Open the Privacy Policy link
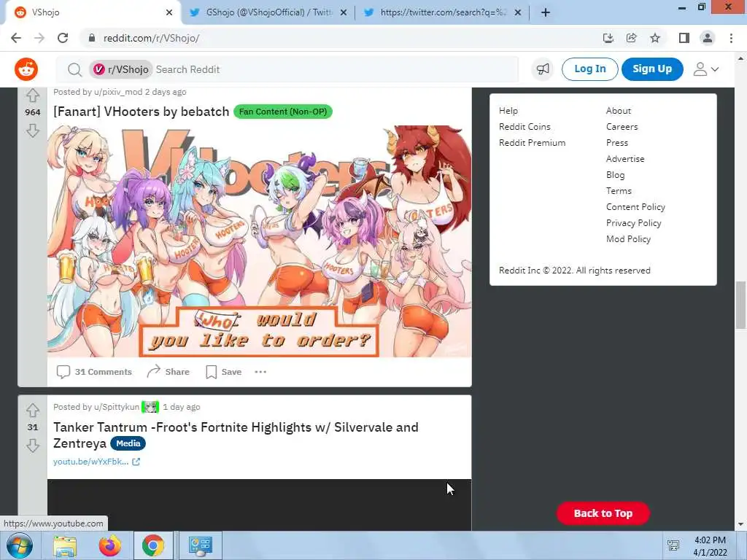 [x=634, y=223]
